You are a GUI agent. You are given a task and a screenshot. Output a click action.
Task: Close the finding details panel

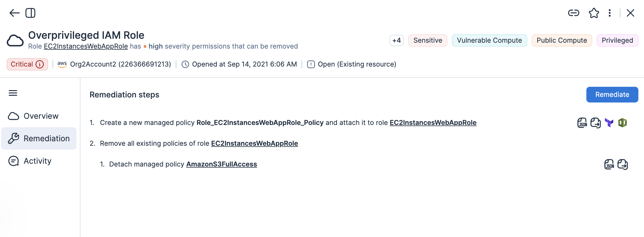click(x=630, y=13)
